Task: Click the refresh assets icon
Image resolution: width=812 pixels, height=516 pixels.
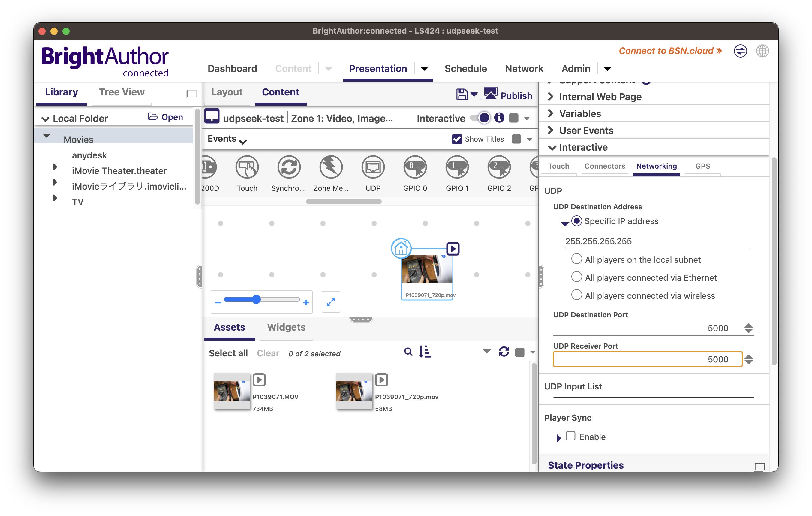Action: [504, 352]
